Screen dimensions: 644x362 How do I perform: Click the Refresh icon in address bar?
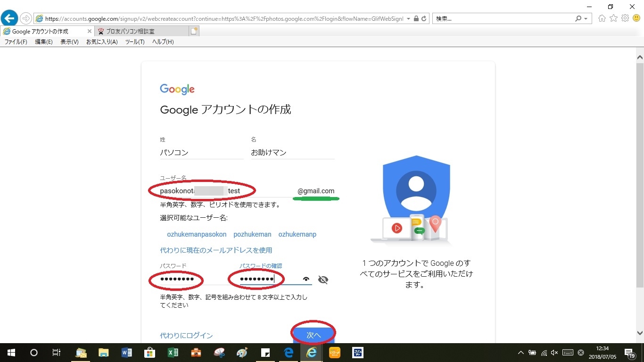coord(424,19)
